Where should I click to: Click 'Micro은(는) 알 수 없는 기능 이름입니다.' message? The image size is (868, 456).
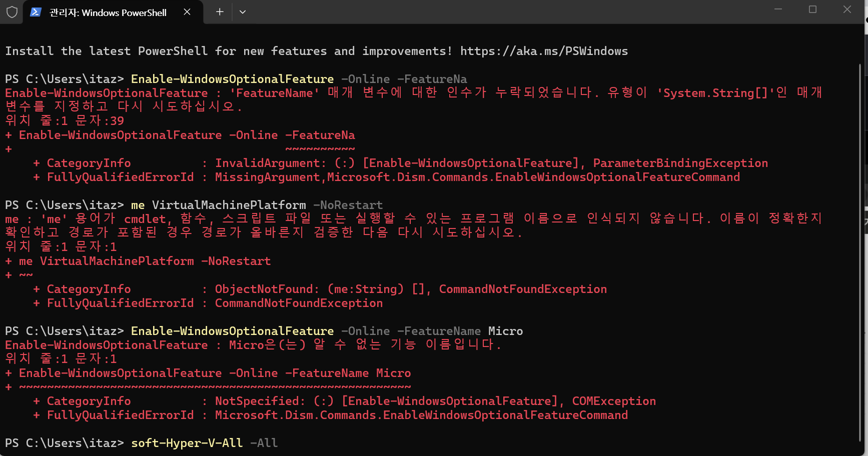point(365,344)
